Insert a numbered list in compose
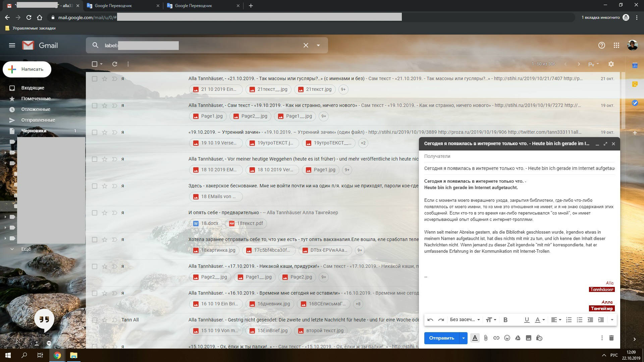This screenshot has width=644, height=362. (569, 320)
